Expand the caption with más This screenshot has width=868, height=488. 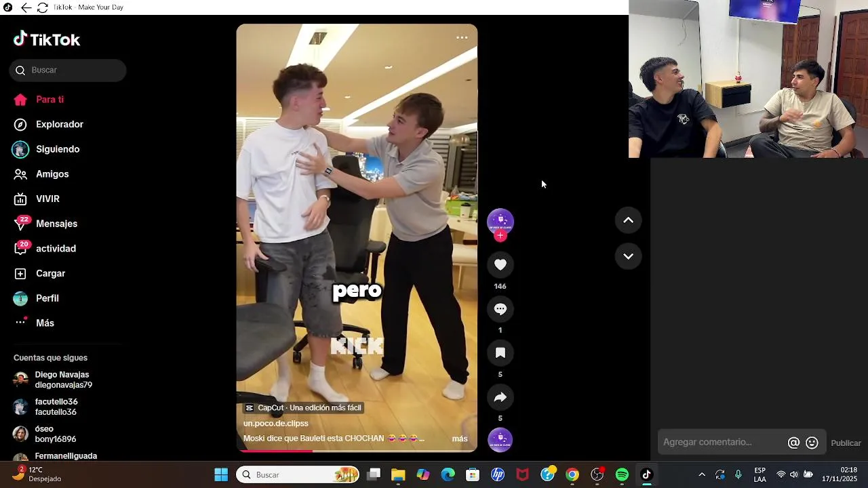click(460, 439)
